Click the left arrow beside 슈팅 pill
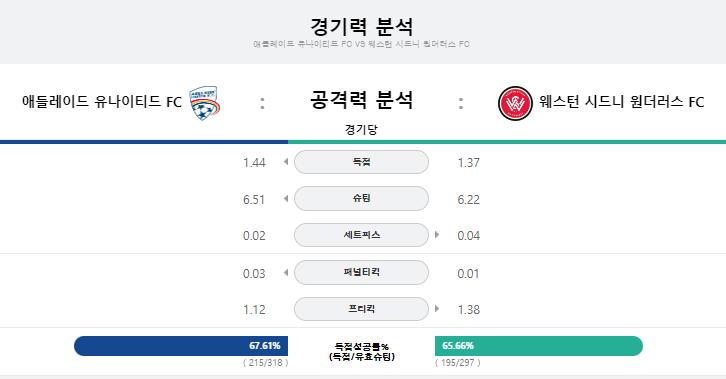 286,199
